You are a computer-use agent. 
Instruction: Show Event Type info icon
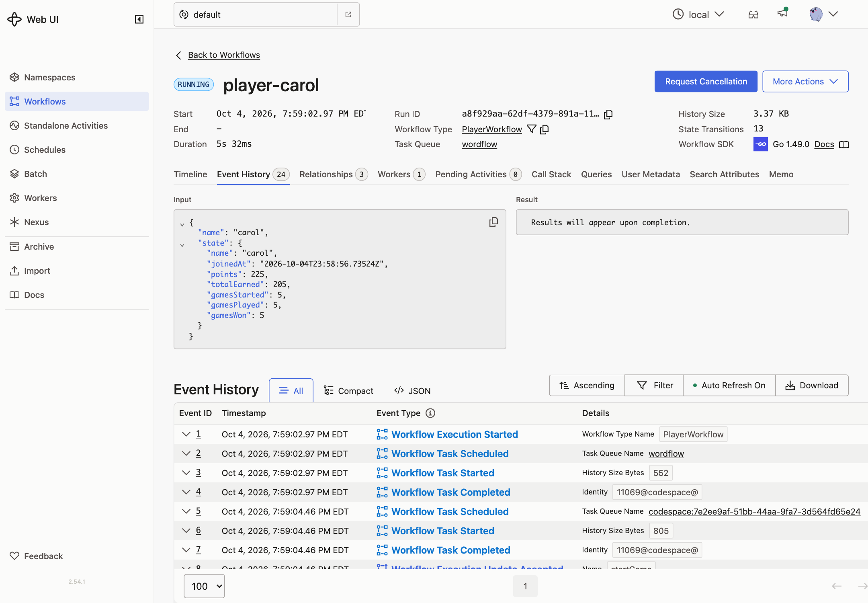pos(430,413)
